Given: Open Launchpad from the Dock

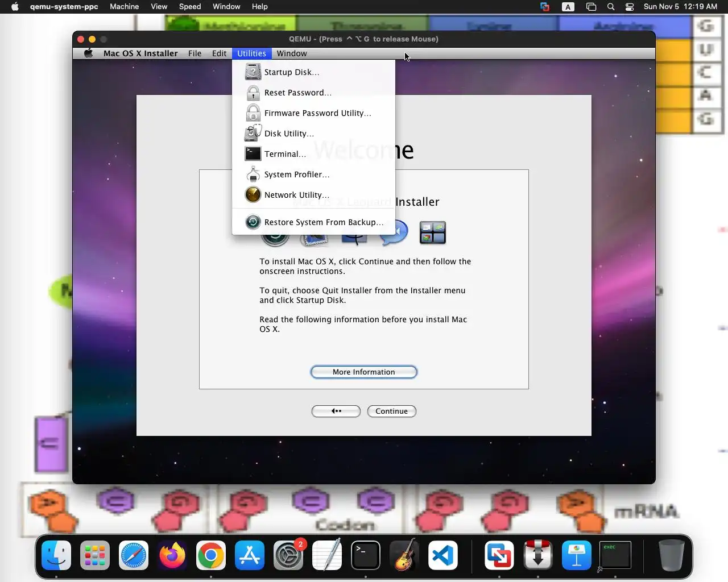Looking at the screenshot, I should 95,555.
